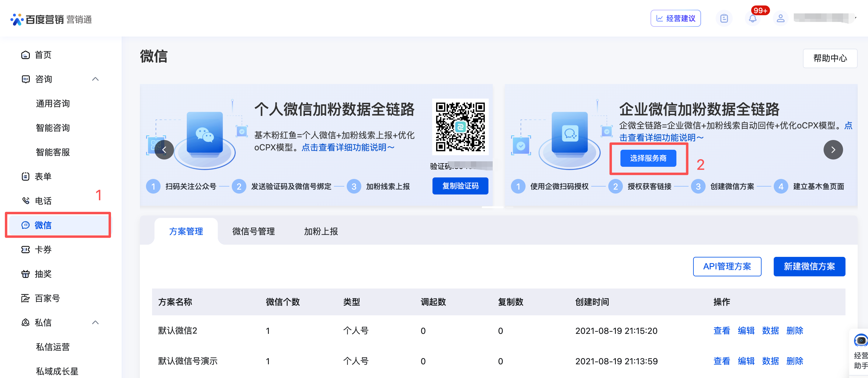Open the clipboard task icon in header
Viewport: 868px width, 378px height.
724,19
